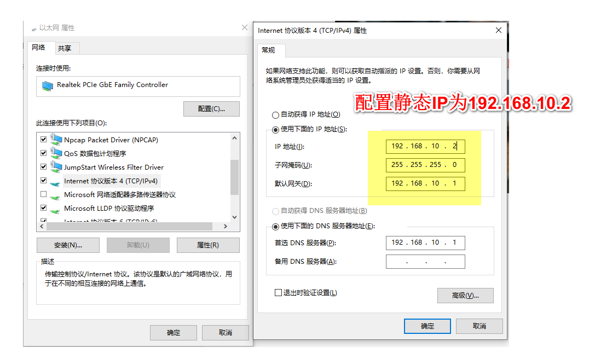The width and height of the screenshot is (595, 364).
Task: Select 使用下面的 IP 地址 radio option
Action: pyautogui.click(x=275, y=129)
